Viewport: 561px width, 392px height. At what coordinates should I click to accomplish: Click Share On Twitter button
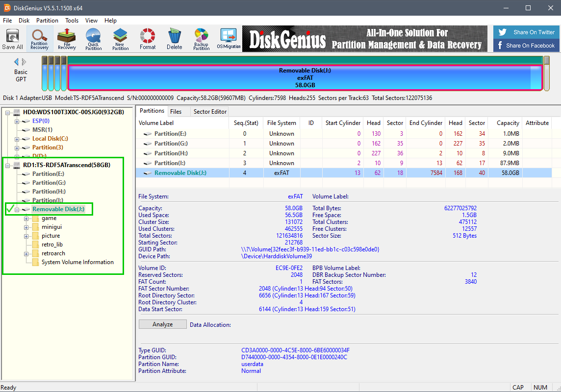click(526, 32)
